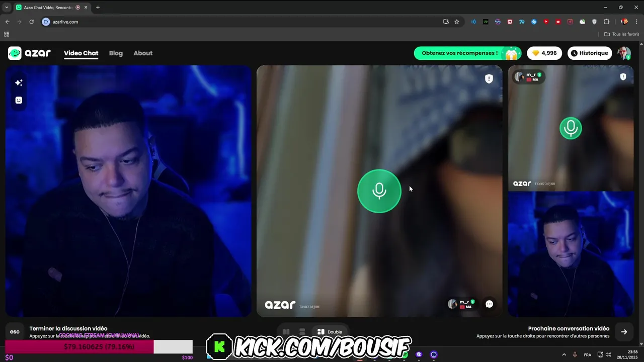The width and height of the screenshot is (644, 362).
Task: Select the stacked layout icon
Action: [x=302, y=332]
